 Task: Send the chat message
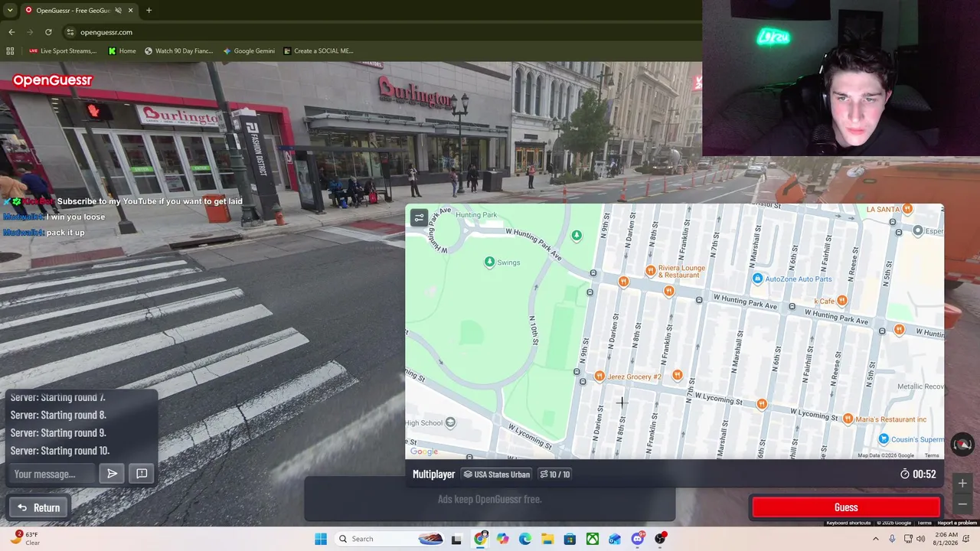(x=113, y=474)
